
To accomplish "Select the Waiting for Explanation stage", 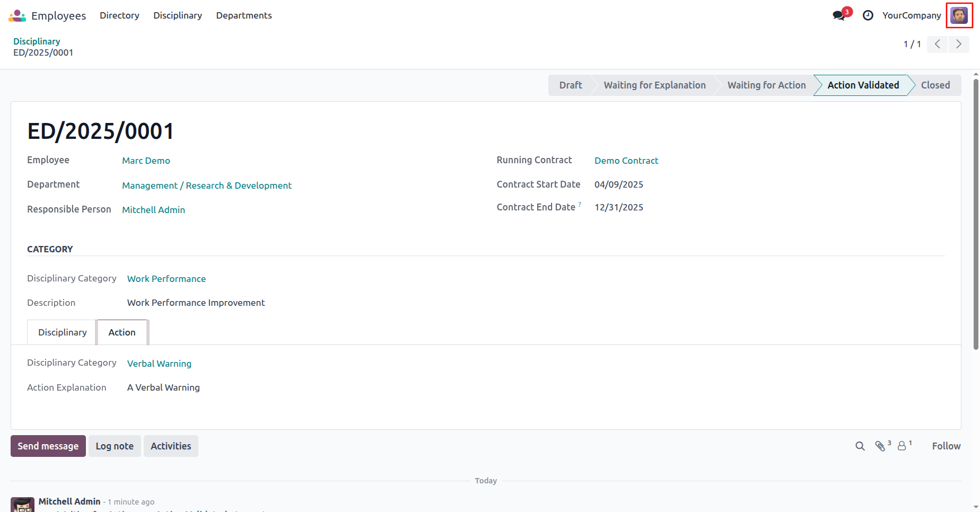I will pos(654,85).
